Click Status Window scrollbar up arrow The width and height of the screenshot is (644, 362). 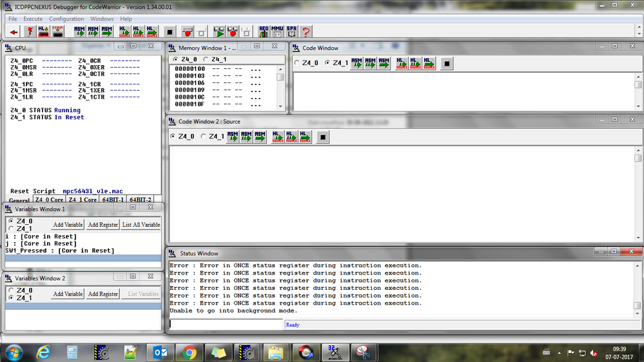638,265
